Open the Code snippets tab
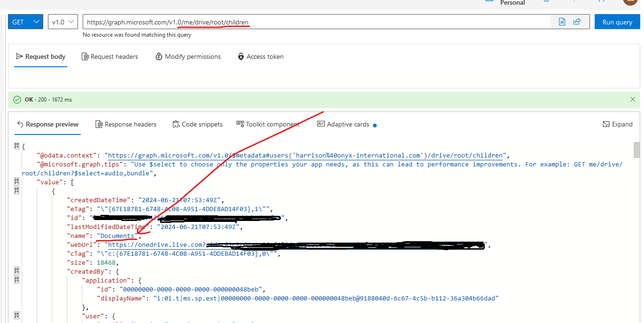 [197, 125]
